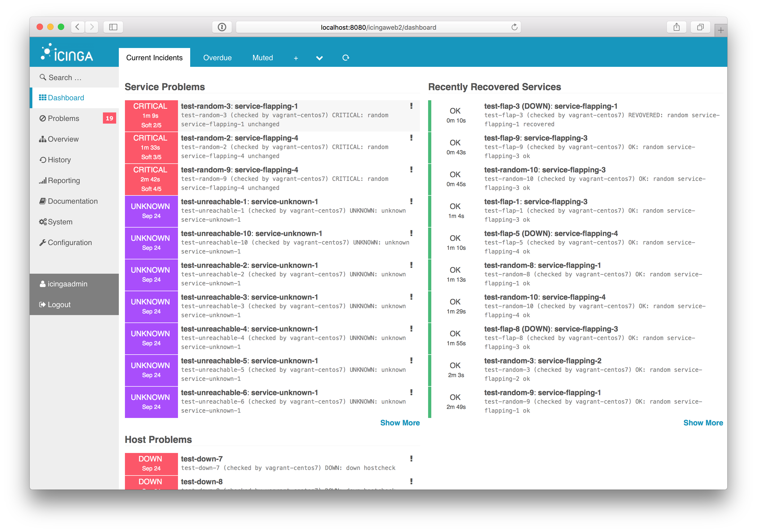Click unhandled exclamation icon for test-random-3 service
757x532 pixels.
pos(411,106)
